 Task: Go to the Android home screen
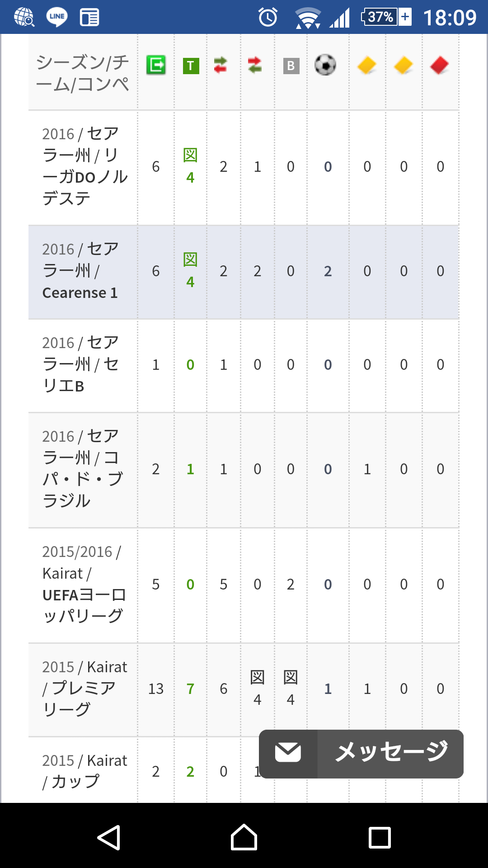[x=244, y=837]
